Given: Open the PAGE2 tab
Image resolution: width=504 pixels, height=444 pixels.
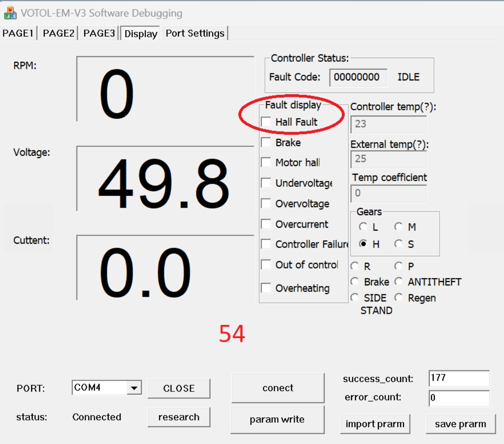Looking at the screenshot, I should tap(58, 33).
